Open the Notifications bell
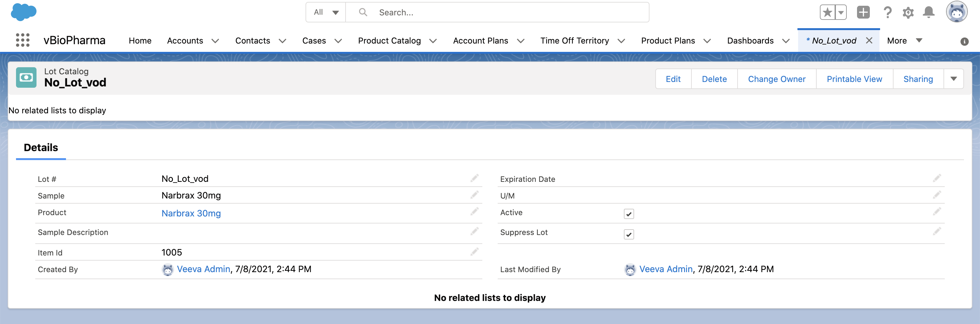 (x=928, y=12)
